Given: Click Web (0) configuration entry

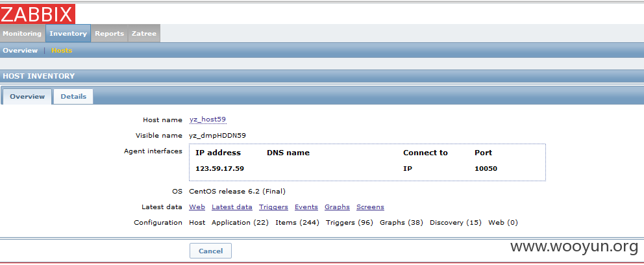Looking at the screenshot, I should click(x=503, y=223).
